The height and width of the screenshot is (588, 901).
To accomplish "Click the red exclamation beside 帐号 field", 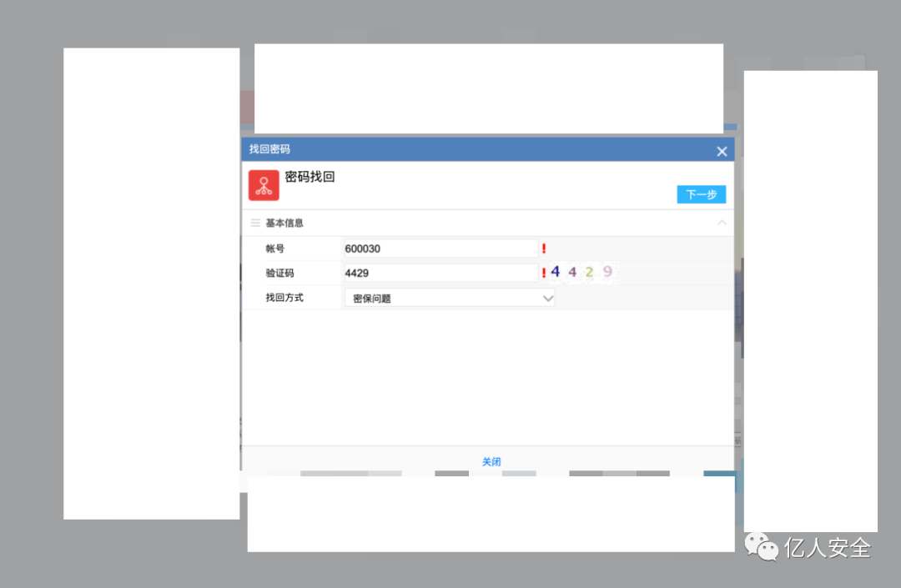I will point(544,248).
